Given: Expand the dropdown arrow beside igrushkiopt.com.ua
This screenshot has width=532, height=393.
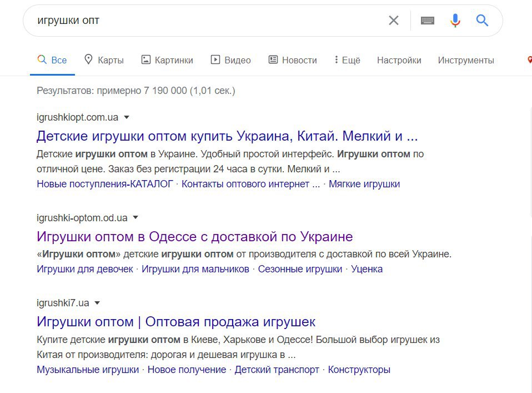Looking at the screenshot, I should pyautogui.click(x=127, y=117).
